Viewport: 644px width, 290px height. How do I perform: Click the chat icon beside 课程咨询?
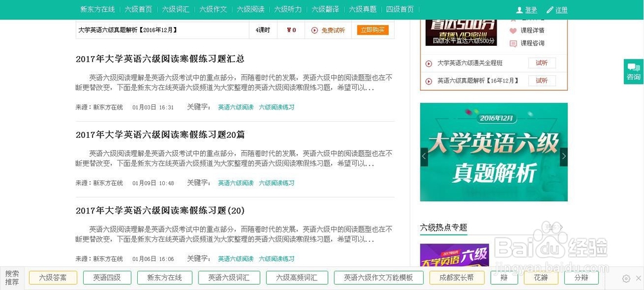tap(513, 43)
